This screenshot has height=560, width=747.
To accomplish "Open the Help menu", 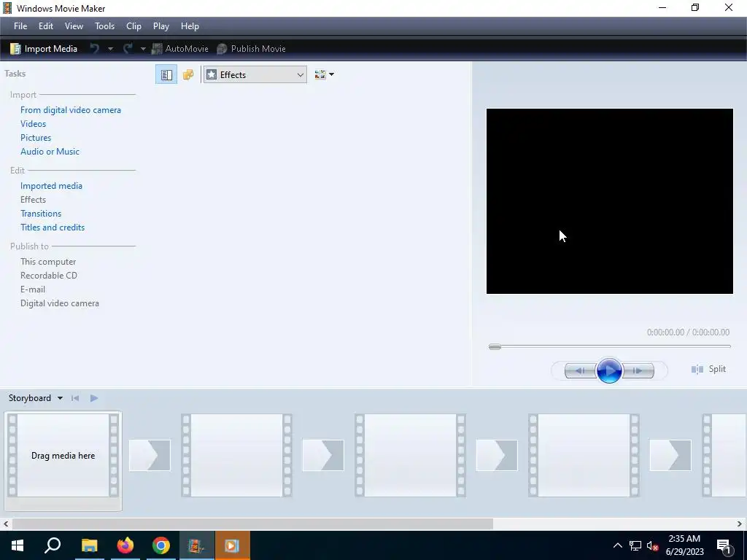I will tap(190, 26).
